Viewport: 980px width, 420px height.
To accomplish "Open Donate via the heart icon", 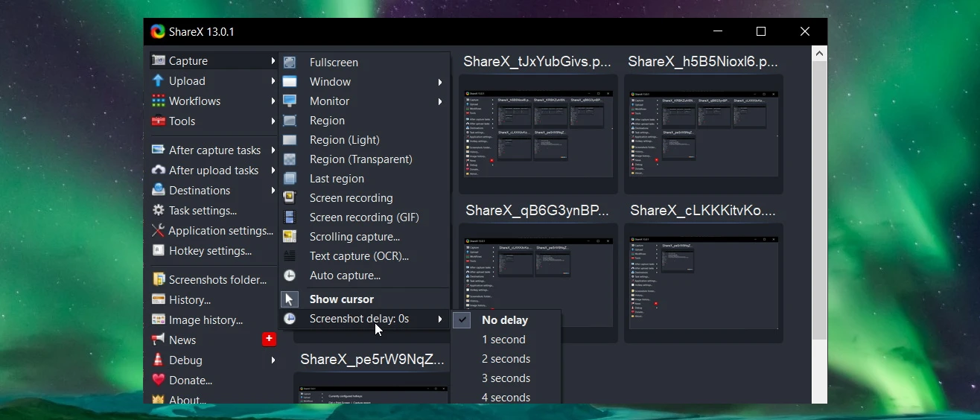I will pos(158,380).
